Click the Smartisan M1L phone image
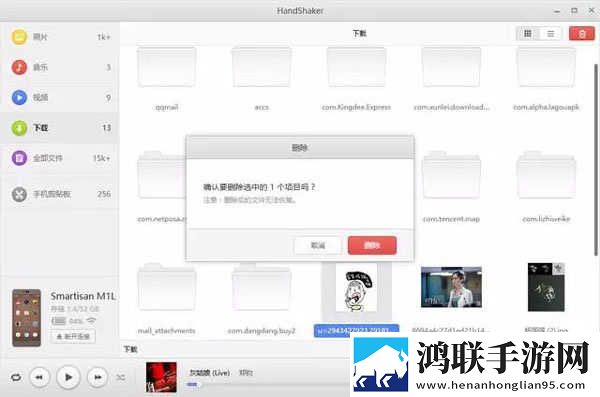This screenshot has width=600, height=397. pyautogui.click(x=26, y=318)
